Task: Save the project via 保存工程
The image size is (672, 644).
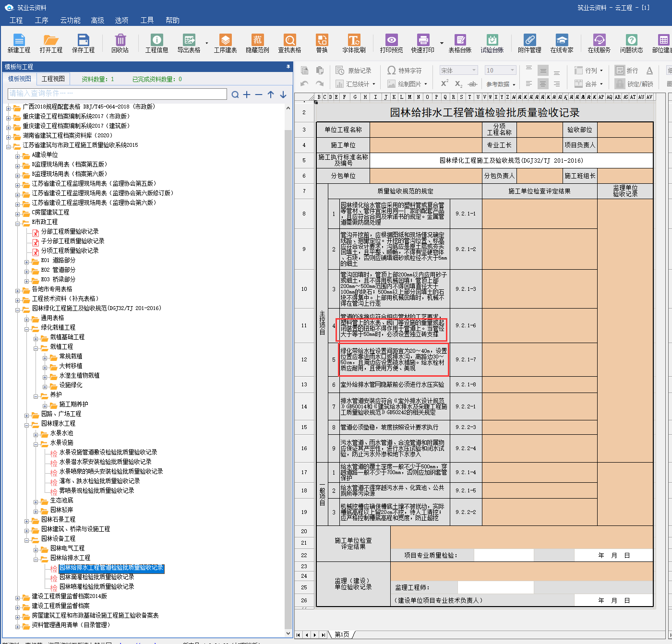Action: click(x=83, y=43)
